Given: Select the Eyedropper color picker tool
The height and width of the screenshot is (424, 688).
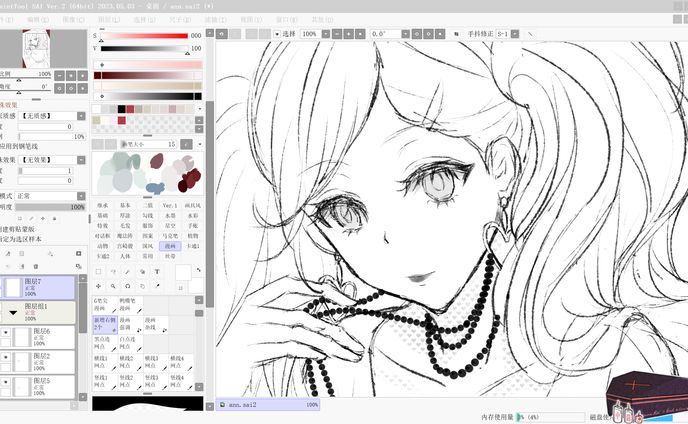Looking at the screenshot, I should point(157,286).
